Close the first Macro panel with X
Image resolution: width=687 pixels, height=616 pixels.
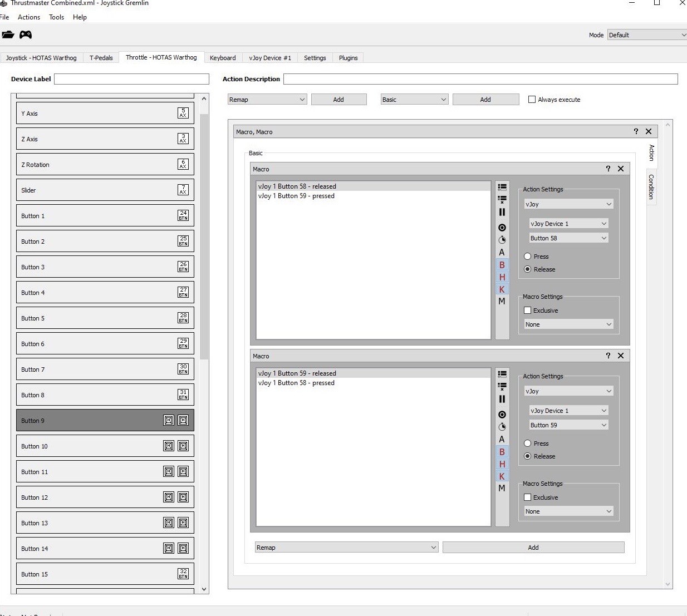(x=621, y=169)
